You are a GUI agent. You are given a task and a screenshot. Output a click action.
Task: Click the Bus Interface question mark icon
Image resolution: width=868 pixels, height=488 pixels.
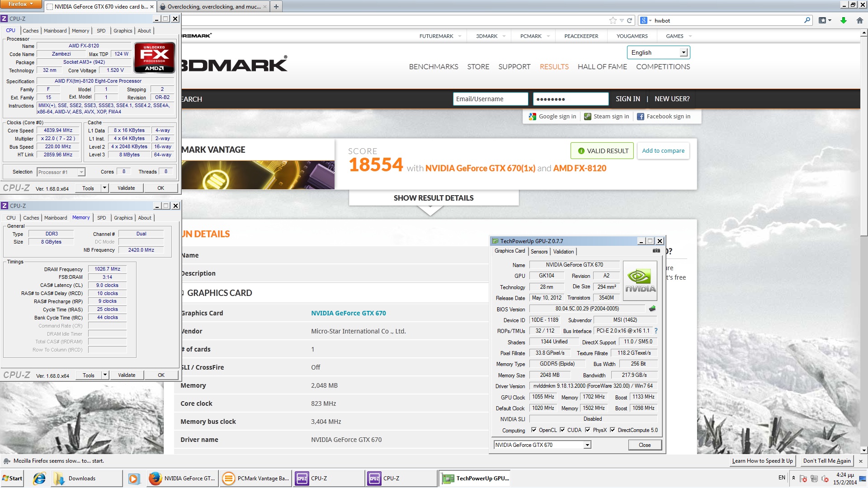click(656, 331)
